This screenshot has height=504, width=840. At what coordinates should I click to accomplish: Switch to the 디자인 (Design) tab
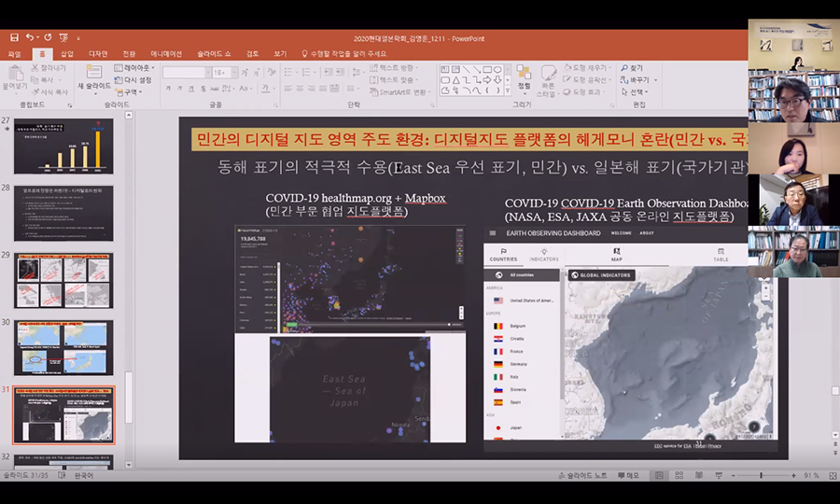(98, 53)
